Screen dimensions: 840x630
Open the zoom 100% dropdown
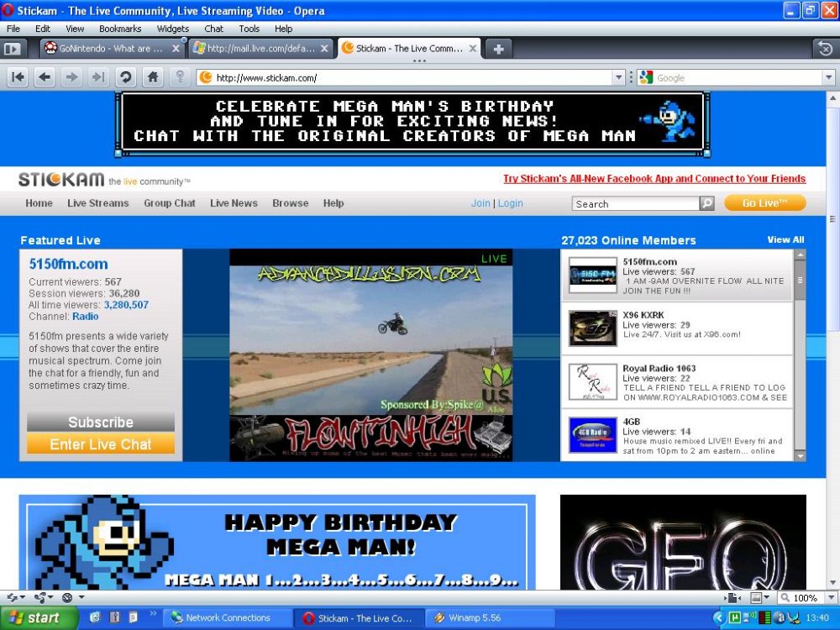click(832, 597)
